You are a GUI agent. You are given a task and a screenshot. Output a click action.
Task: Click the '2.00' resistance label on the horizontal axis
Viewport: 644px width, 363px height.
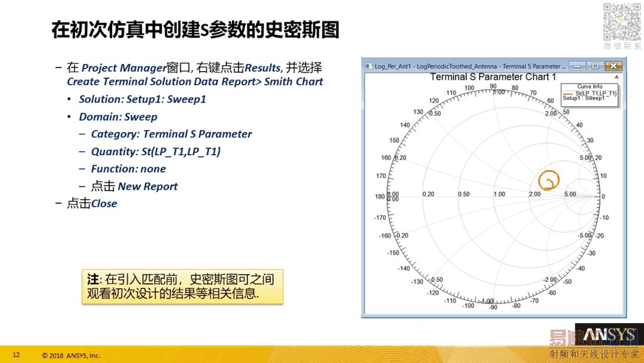535,194
